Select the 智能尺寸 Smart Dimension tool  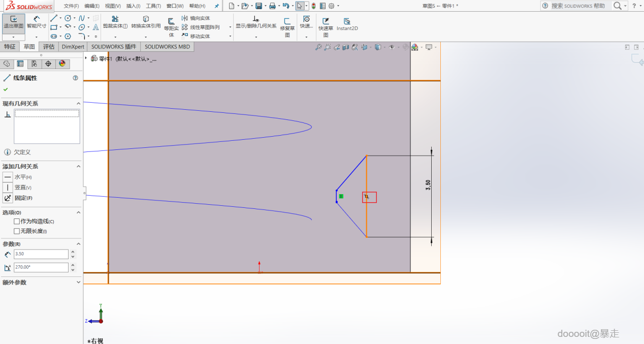(37, 22)
